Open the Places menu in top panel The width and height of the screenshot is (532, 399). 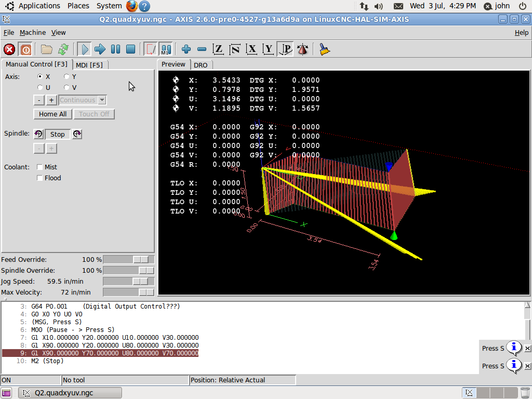coord(78,6)
